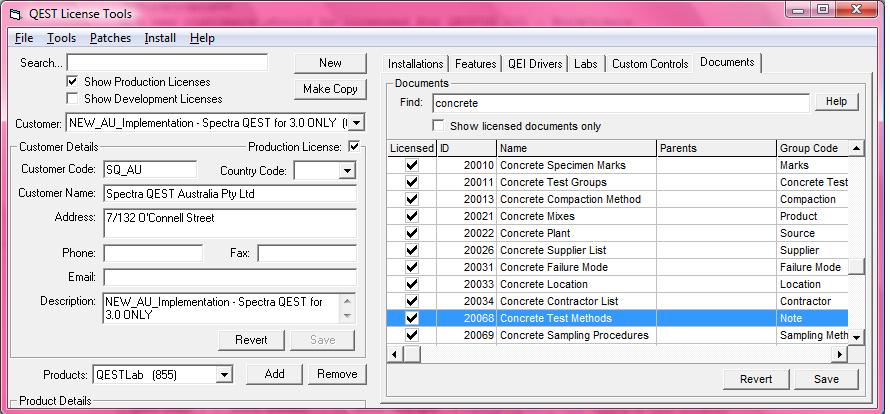Select the Concrete Plant document row

coord(575,233)
